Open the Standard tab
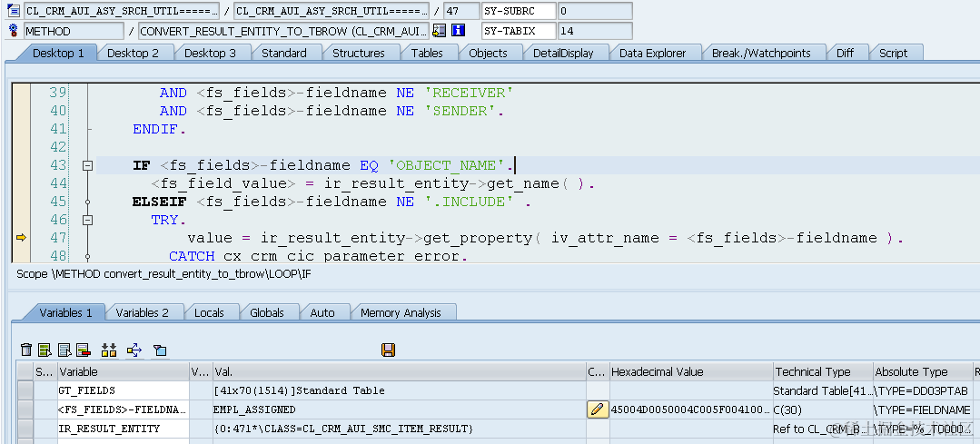This screenshot has height=444, width=980. 283,53
